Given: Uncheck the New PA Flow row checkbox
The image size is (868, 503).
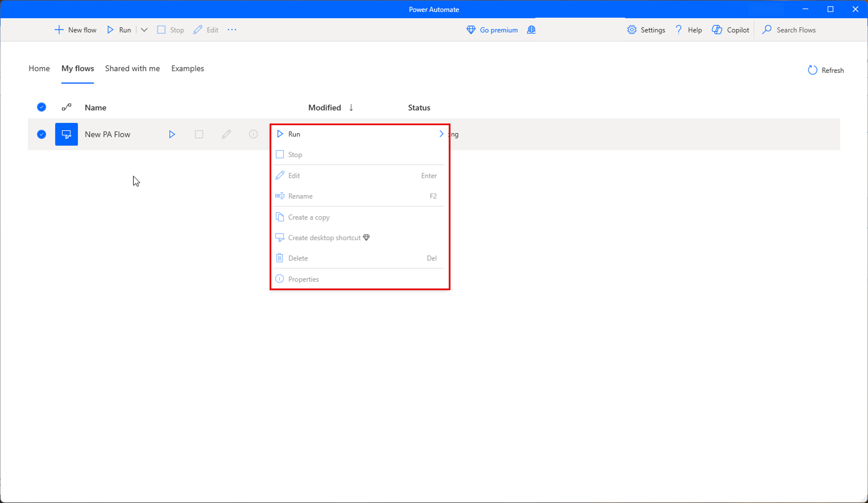Looking at the screenshot, I should (x=41, y=134).
